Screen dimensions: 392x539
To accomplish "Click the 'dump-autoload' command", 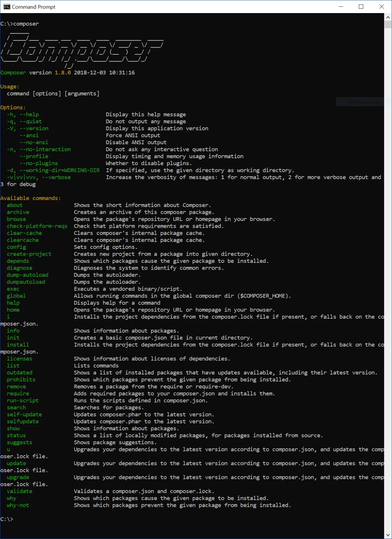I will [x=28, y=275].
